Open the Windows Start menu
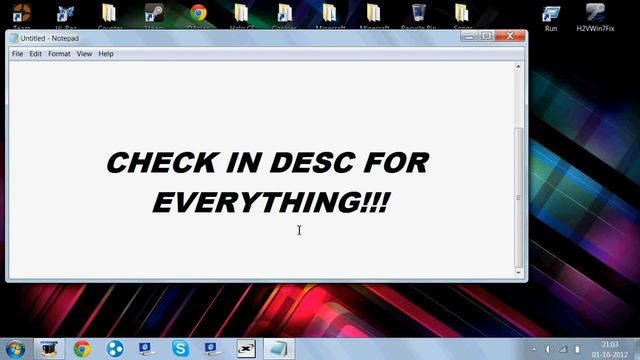This screenshot has width=640, height=360. pyautogui.click(x=16, y=349)
